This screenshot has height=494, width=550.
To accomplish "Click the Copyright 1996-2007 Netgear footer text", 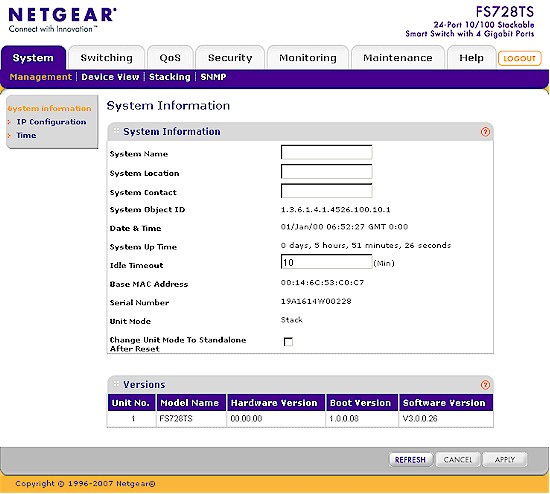I will (85, 483).
